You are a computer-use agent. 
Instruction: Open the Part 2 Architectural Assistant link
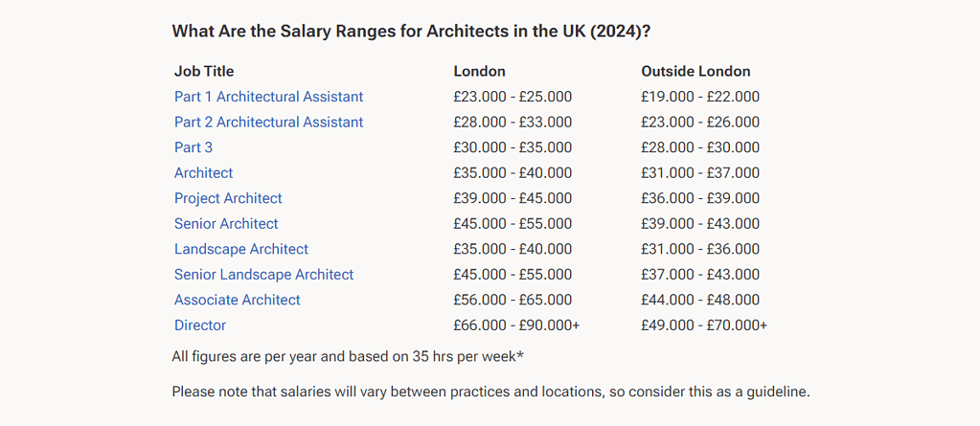click(268, 123)
